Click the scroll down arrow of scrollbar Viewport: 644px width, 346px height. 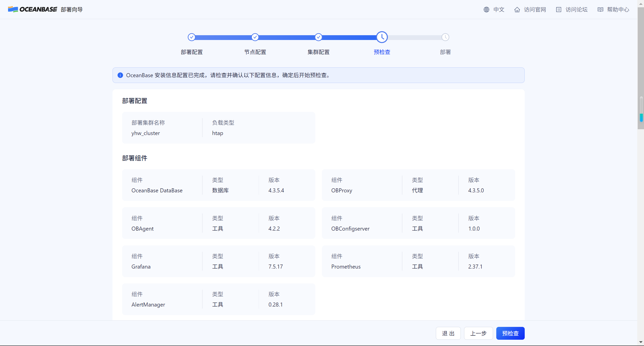[641, 342]
